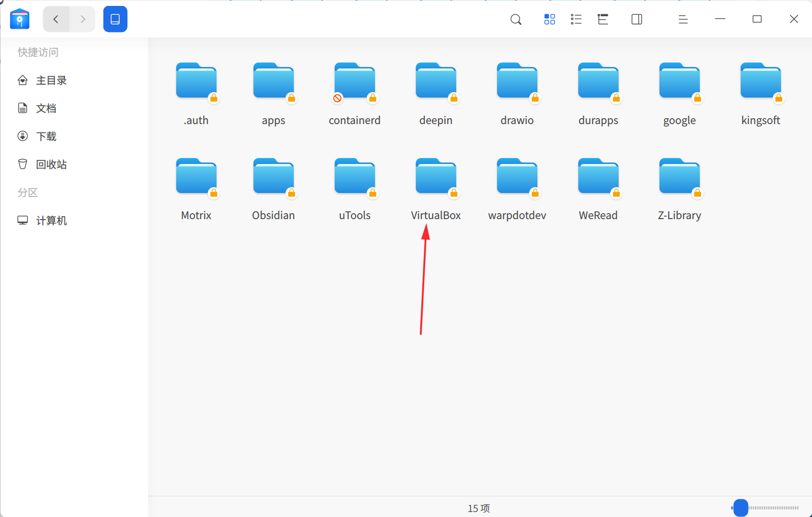Open the hamburger main menu
812x517 pixels.
pyautogui.click(x=683, y=19)
